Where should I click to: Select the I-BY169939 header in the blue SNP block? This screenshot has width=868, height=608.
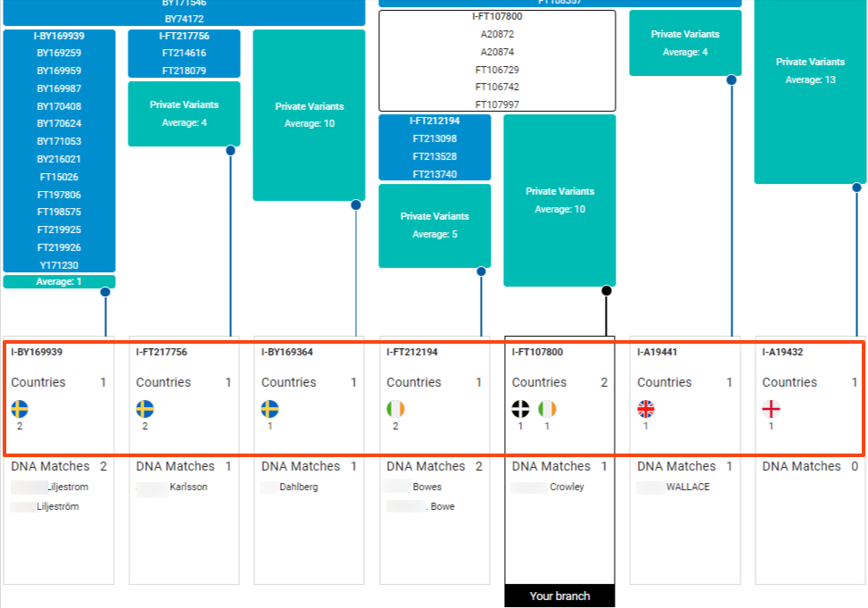click(59, 36)
